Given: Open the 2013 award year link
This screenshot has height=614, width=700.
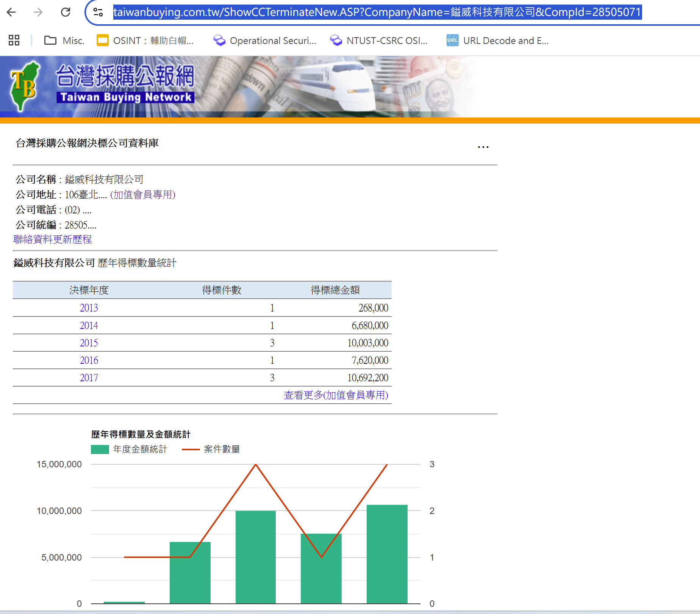Looking at the screenshot, I should (89, 308).
